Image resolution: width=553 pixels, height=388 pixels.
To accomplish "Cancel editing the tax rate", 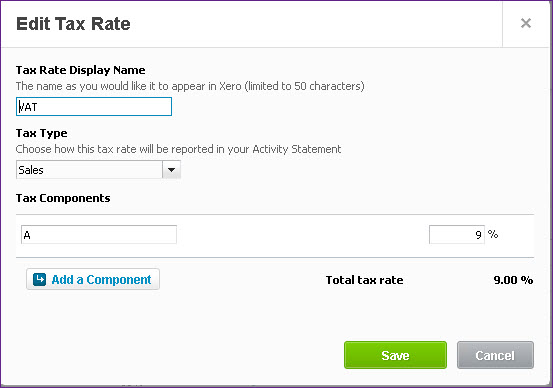I will (495, 355).
